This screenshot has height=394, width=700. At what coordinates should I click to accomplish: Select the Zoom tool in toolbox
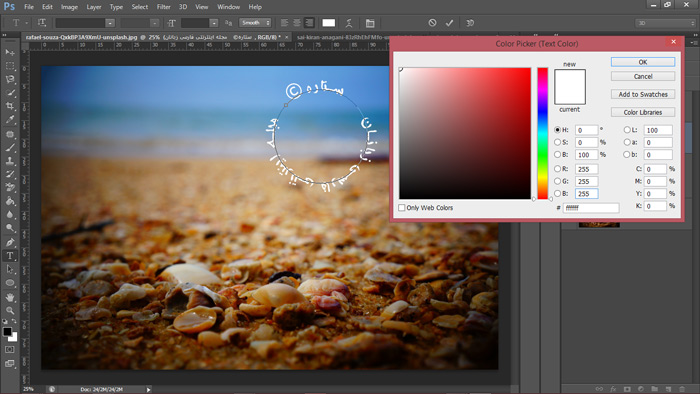10,311
